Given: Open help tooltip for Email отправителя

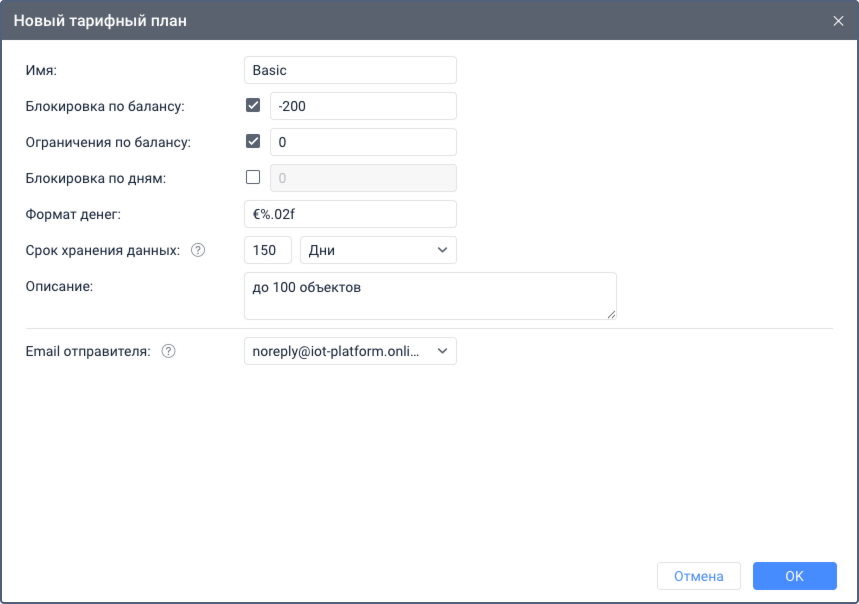Looking at the screenshot, I should click(x=168, y=351).
